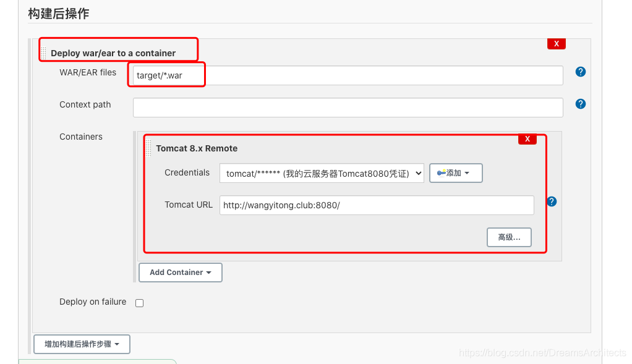Click the Tomcat 8.x Remote title

(197, 148)
